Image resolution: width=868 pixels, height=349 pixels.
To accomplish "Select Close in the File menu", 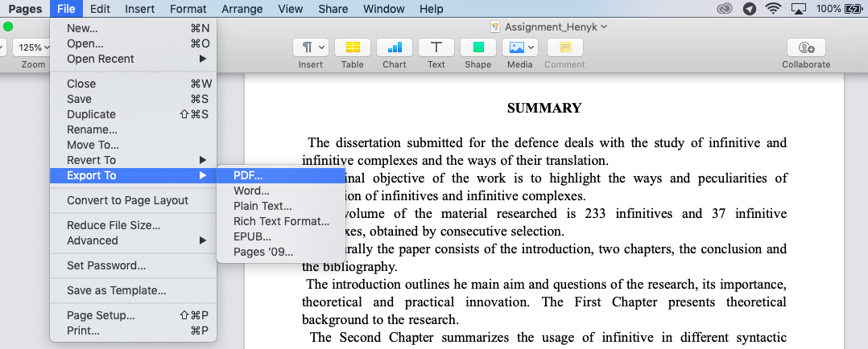I will (133, 84).
